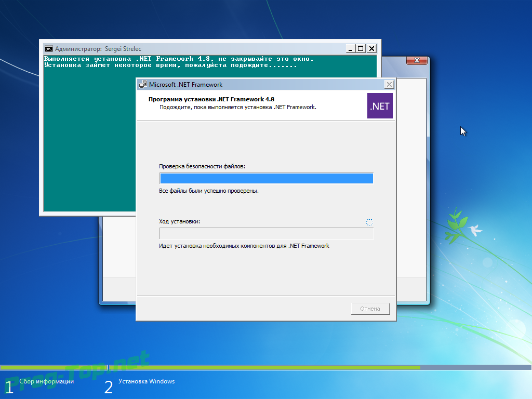Click the 'Сбор информации' step label
Screen dimensions: 532x399
tap(46, 381)
